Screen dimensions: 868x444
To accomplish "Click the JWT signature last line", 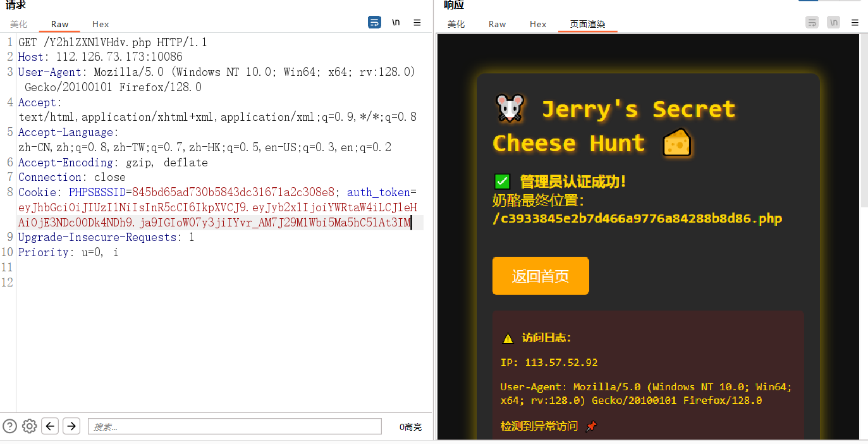I will [215, 223].
